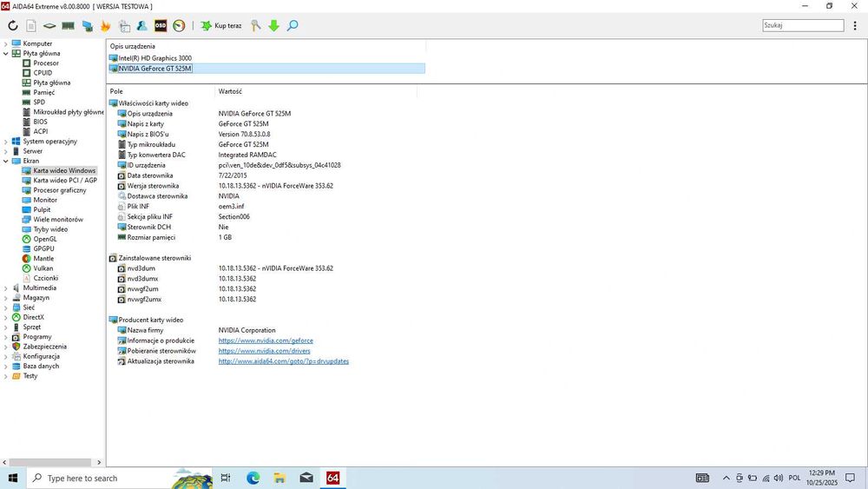
Task: Click tree scrollbar right arrow
Action: coord(99,462)
